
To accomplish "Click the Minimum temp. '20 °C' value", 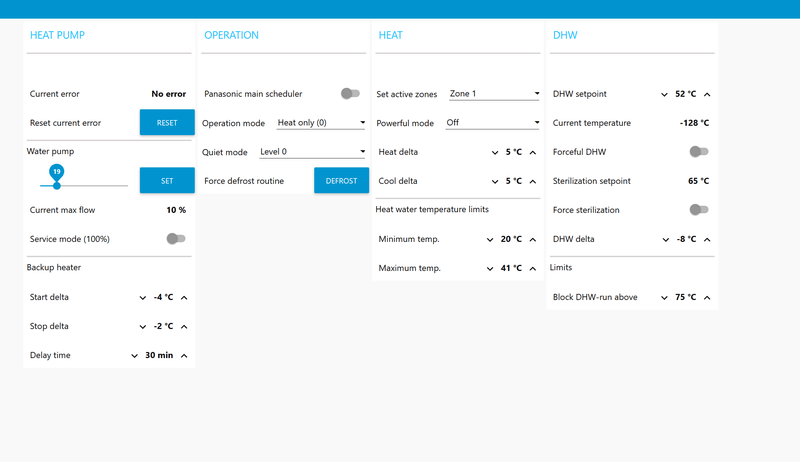I will 511,239.
